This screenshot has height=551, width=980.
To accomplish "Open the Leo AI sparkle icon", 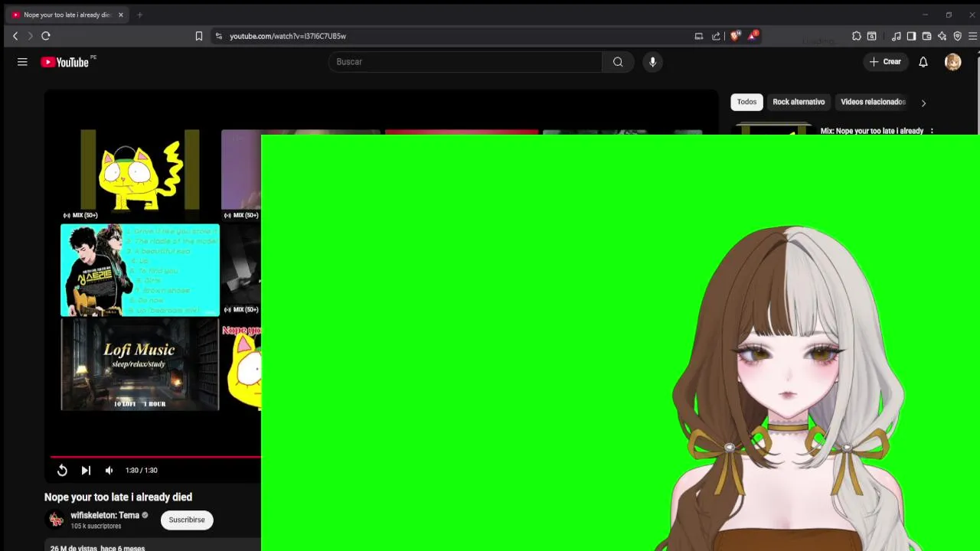I will pyautogui.click(x=942, y=36).
